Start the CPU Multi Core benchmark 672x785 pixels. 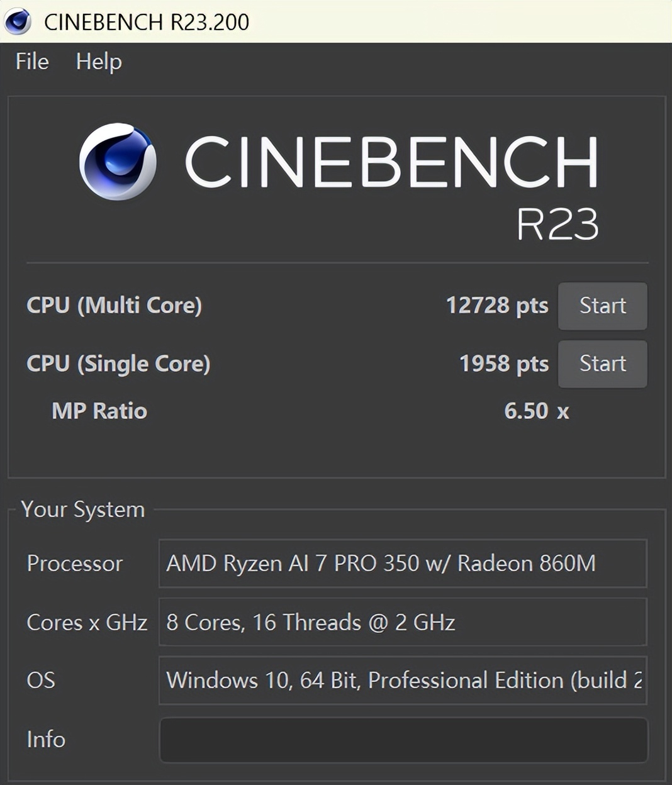coord(602,306)
